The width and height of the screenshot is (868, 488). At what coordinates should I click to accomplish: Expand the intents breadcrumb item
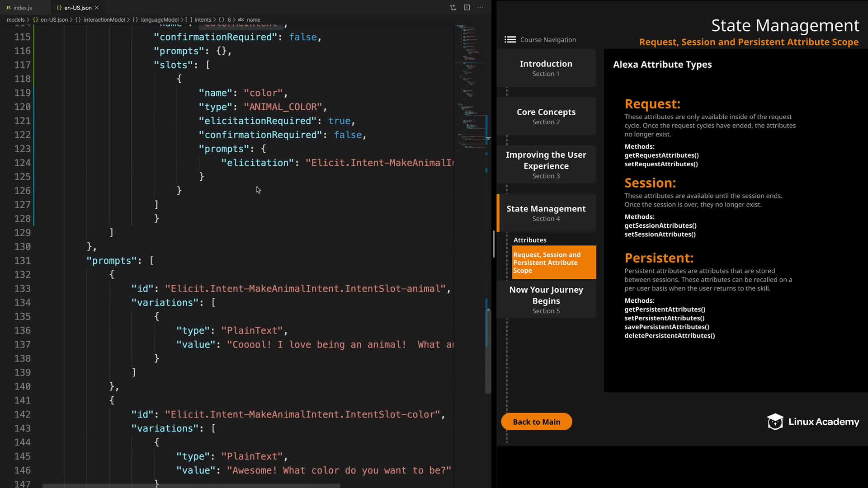click(203, 20)
